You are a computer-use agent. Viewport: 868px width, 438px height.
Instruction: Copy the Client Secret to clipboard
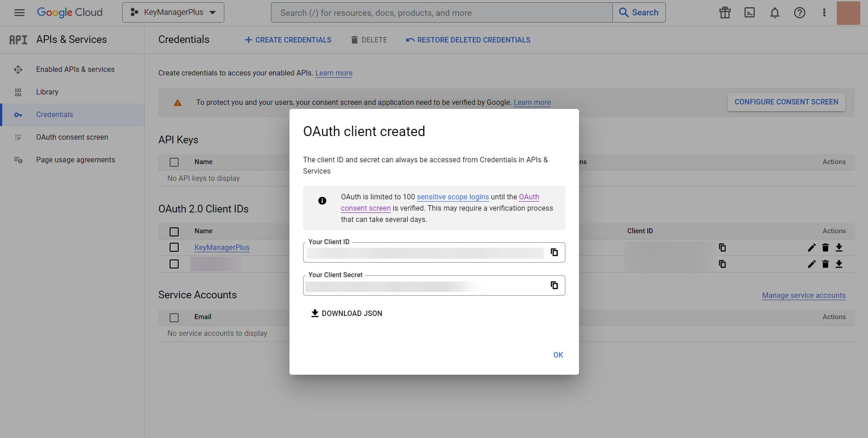pyautogui.click(x=554, y=285)
